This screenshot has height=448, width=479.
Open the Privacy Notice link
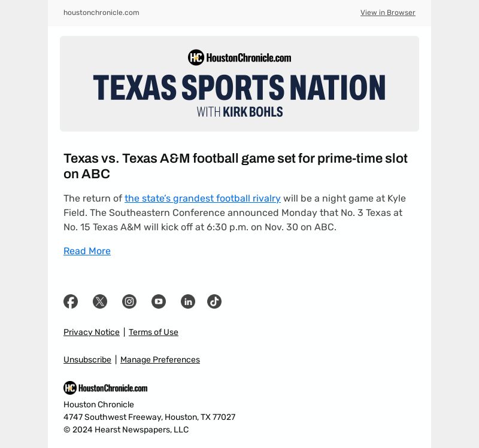point(92,332)
